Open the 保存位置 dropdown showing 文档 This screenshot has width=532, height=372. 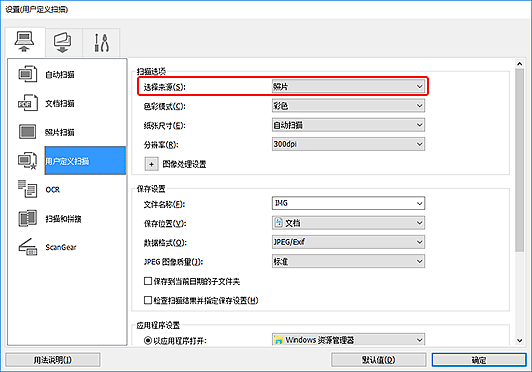click(x=348, y=223)
